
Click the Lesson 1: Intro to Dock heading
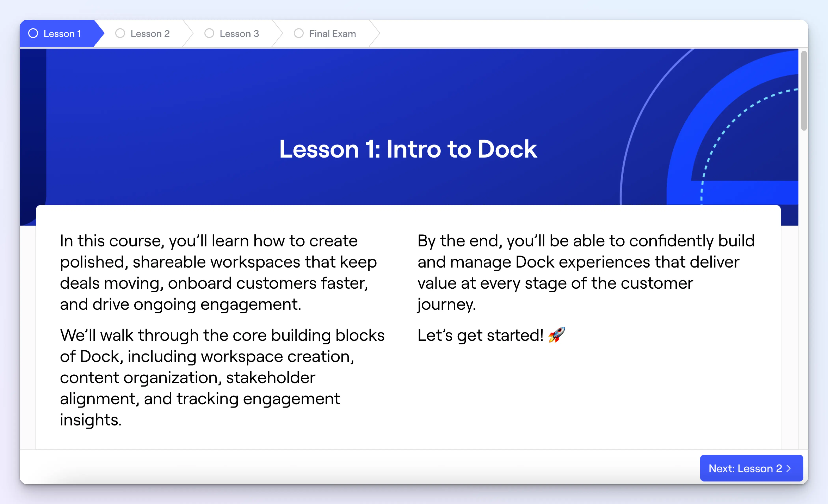[x=408, y=149]
